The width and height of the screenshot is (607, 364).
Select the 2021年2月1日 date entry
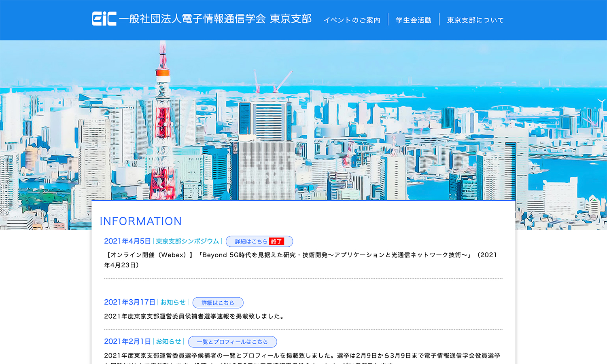(127, 342)
